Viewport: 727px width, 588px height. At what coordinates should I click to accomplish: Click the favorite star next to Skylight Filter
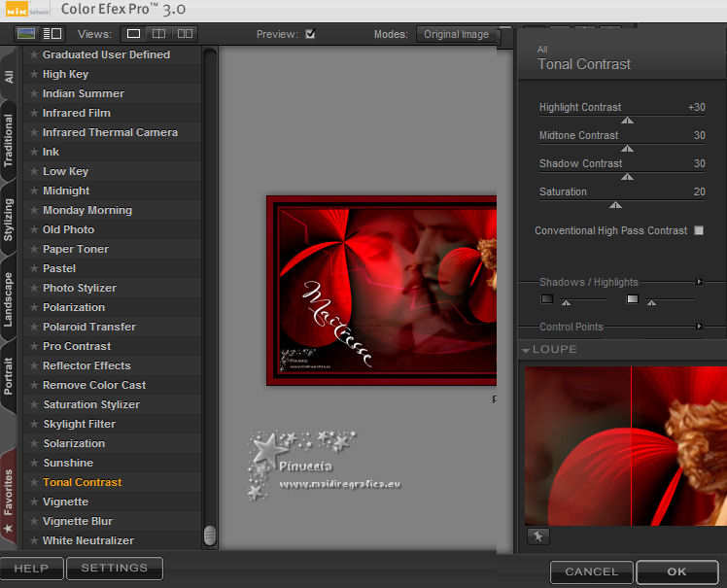34,424
